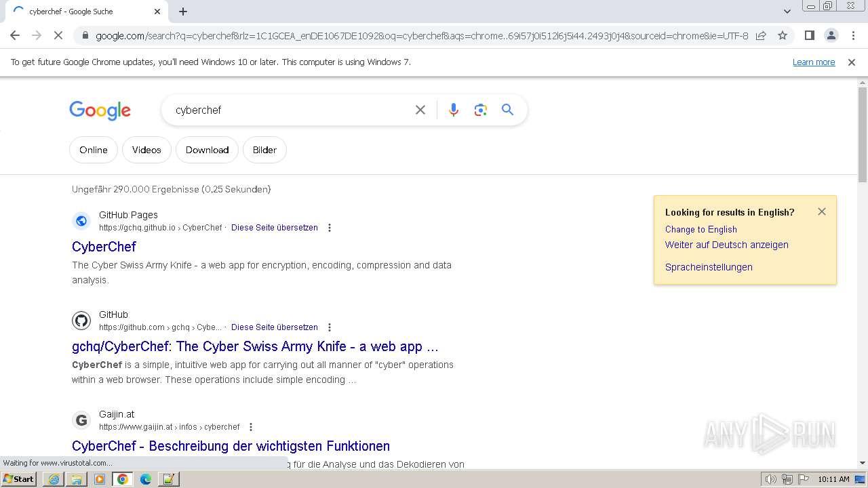Go to the Google homepage logo
The width and height of the screenshot is (868, 488).
100,110
